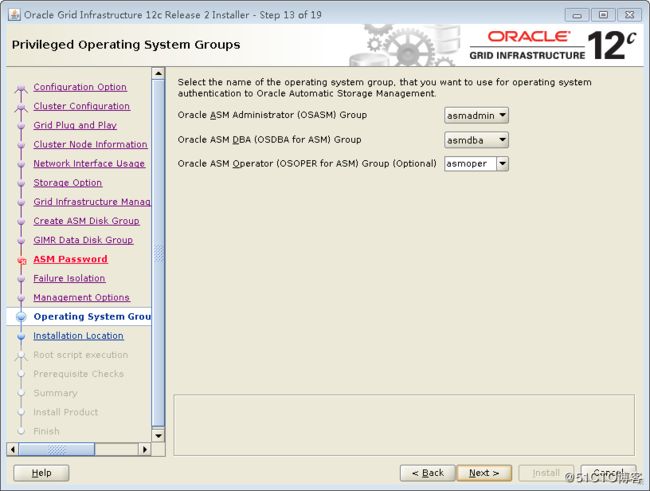This screenshot has width=650, height=491.
Task: Click the Configuration Option step marker icon
Action: click(x=21, y=88)
